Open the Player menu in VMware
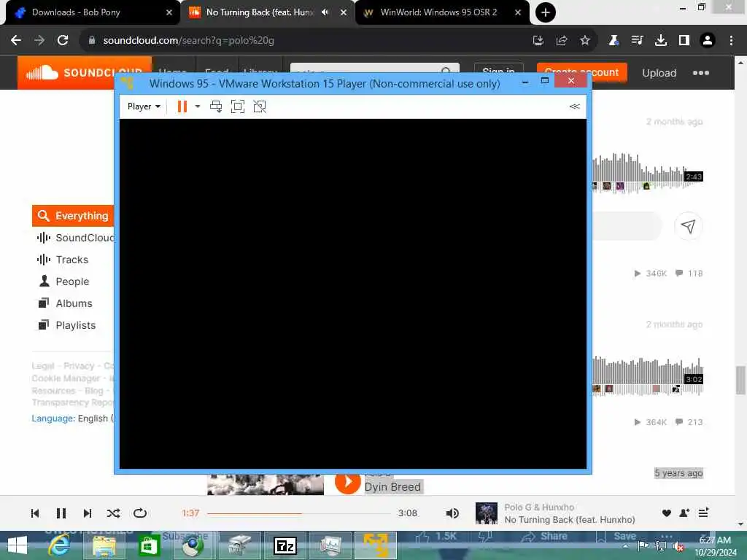The width and height of the screenshot is (747, 560). pyautogui.click(x=144, y=106)
